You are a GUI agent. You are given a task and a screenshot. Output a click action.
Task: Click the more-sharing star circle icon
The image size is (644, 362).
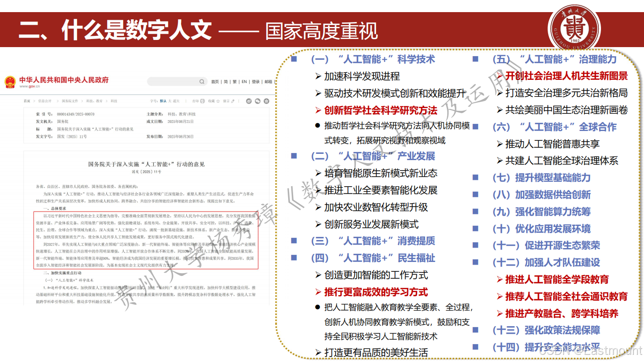click(266, 101)
